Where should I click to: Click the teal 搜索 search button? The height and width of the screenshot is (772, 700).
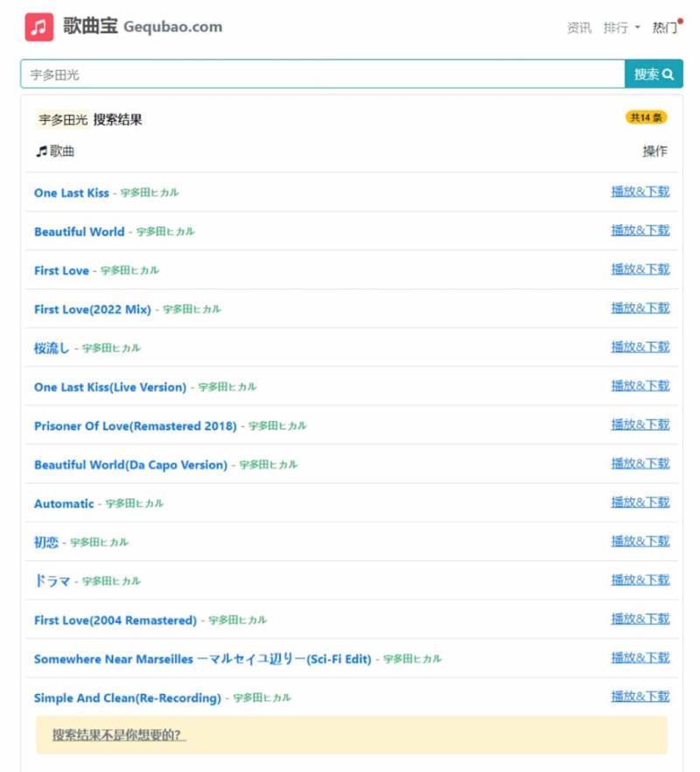pos(654,74)
